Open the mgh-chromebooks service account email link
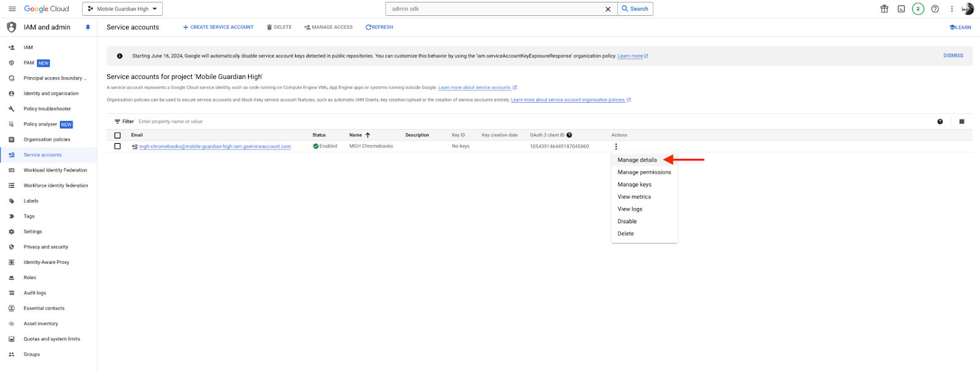 click(x=214, y=147)
